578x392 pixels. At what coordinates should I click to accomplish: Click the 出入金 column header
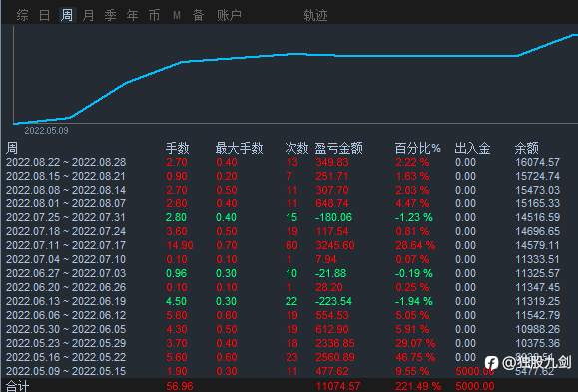(x=472, y=148)
